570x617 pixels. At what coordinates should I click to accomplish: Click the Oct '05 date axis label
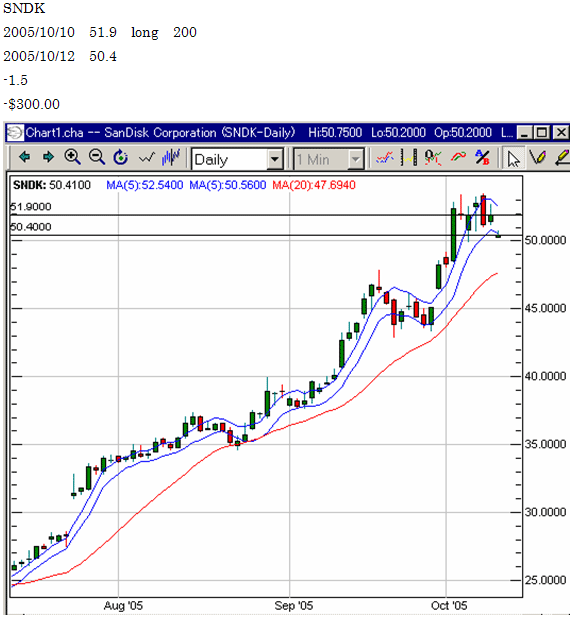coord(449,606)
